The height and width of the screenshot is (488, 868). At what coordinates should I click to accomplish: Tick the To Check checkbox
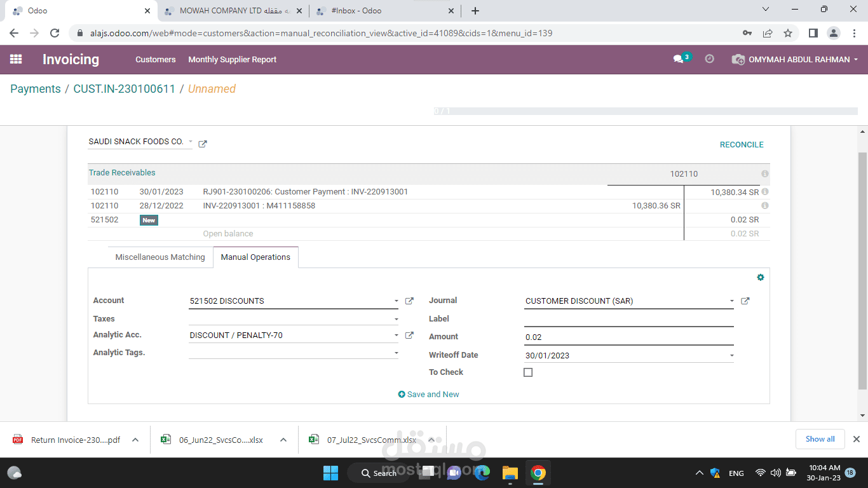(528, 372)
